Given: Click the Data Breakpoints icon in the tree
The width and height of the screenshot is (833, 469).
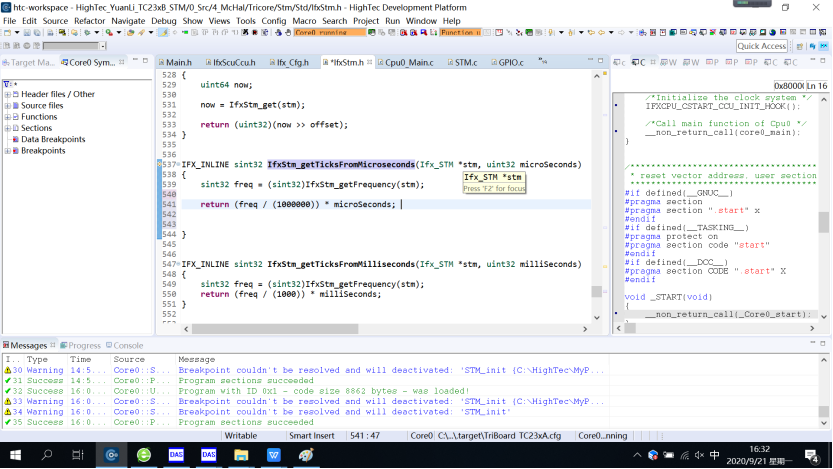Looking at the screenshot, I should 15,139.
